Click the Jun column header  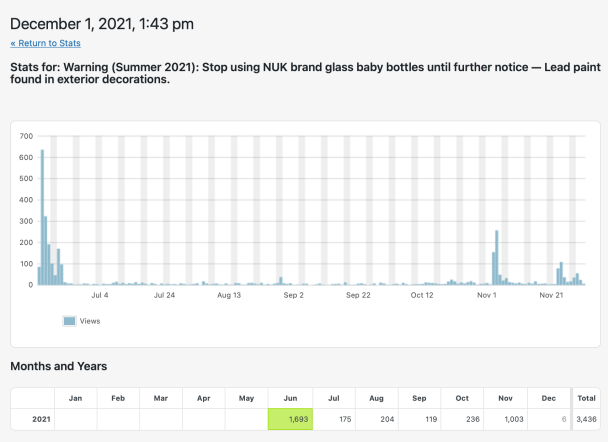tap(290, 398)
